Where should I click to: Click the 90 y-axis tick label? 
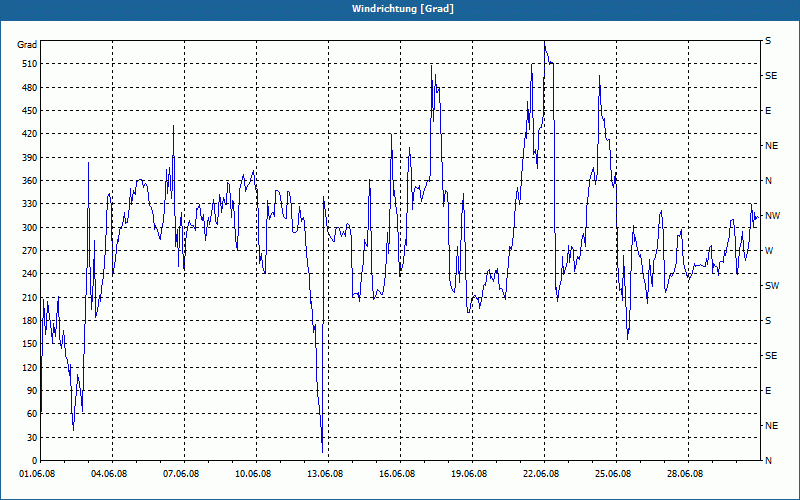tap(32, 391)
